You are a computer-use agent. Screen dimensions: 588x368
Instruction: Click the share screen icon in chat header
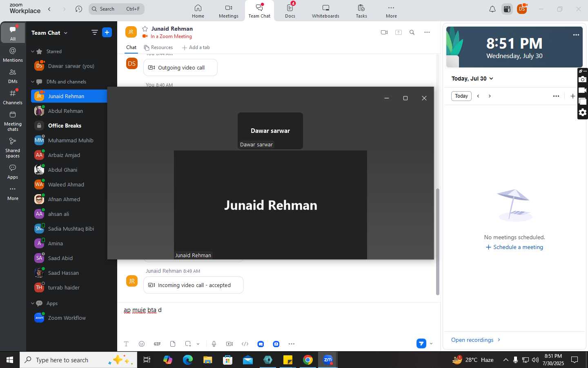click(x=398, y=32)
